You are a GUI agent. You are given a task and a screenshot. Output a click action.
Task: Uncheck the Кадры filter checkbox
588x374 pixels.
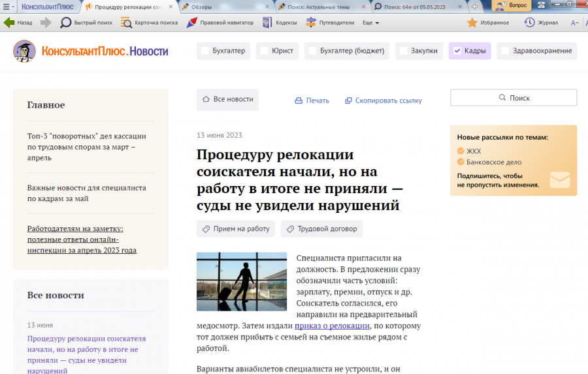[x=457, y=51]
